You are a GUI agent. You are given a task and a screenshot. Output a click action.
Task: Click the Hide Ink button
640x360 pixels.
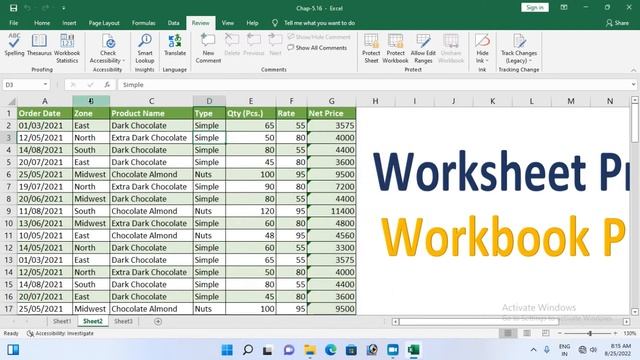tap(482, 49)
